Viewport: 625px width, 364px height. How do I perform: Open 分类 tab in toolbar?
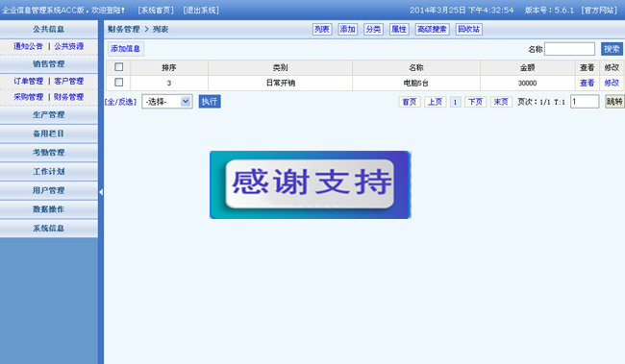pyautogui.click(x=373, y=29)
